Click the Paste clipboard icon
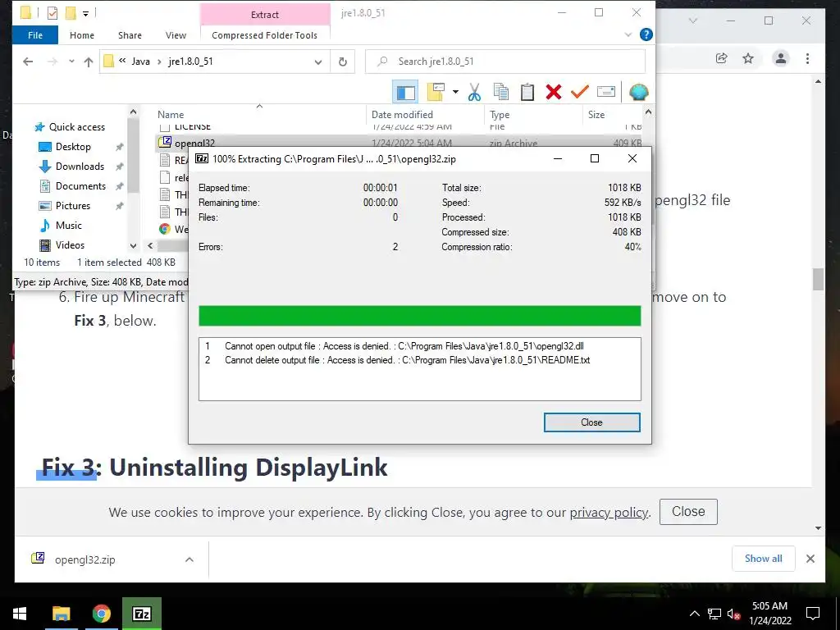 (527, 92)
